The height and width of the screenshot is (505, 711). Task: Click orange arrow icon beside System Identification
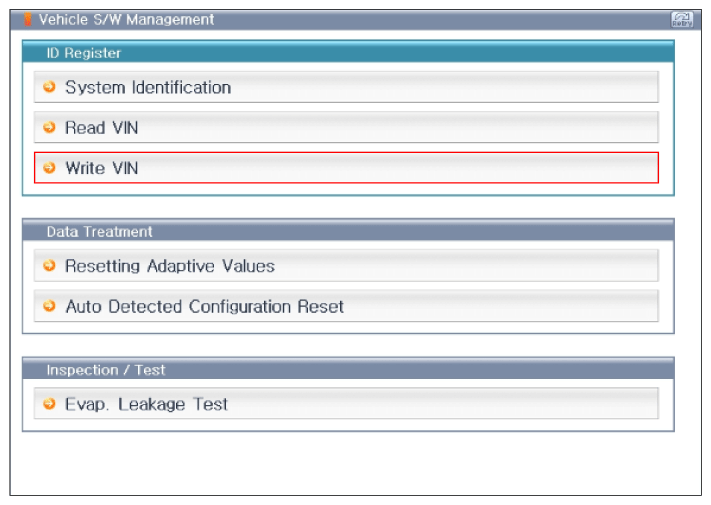coord(49,87)
